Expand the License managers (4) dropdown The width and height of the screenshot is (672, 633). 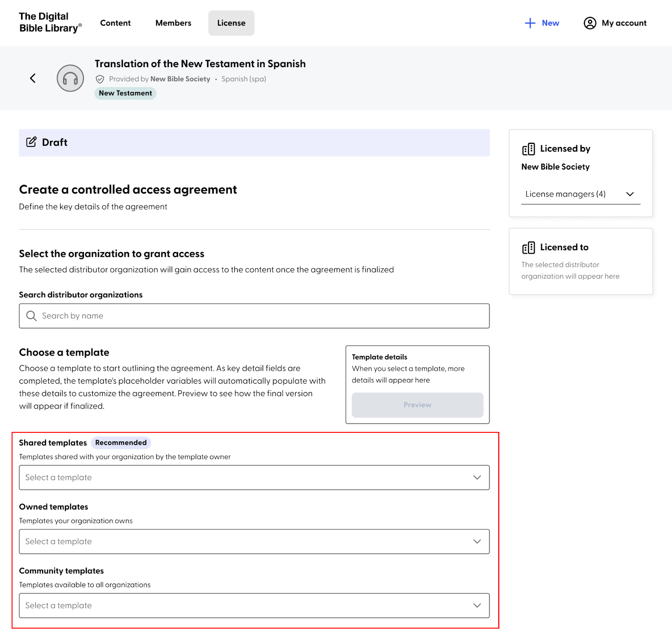[580, 194]
